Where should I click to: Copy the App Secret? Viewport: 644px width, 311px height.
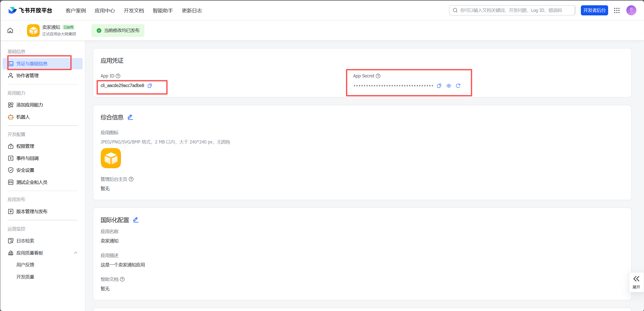point(439,86)
